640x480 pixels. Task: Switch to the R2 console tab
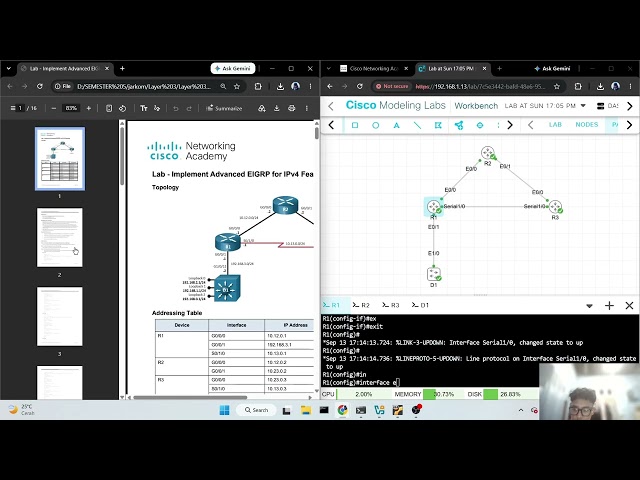click(361, 305)
